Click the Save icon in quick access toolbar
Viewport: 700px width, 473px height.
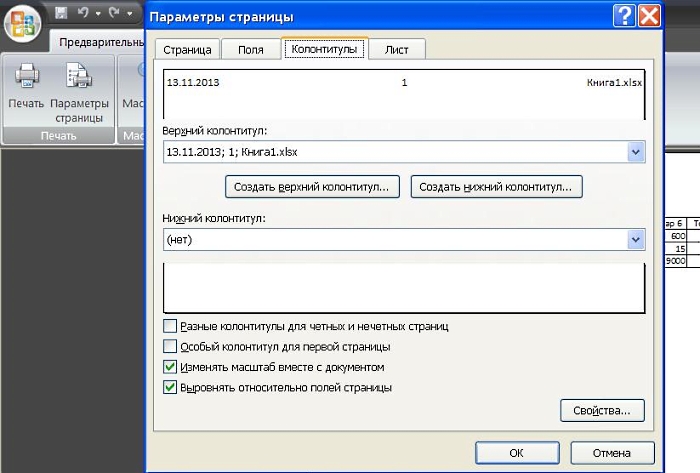pos(62,14)
